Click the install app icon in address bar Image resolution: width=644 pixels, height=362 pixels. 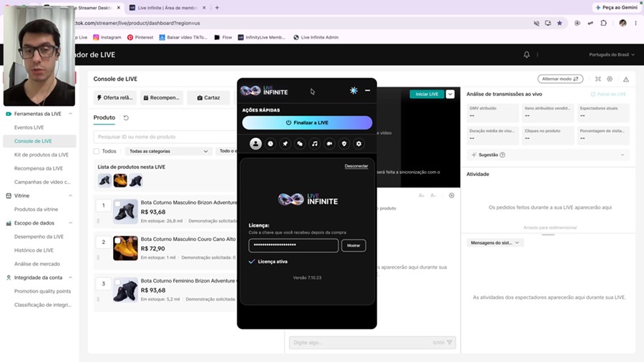[548, 23]
